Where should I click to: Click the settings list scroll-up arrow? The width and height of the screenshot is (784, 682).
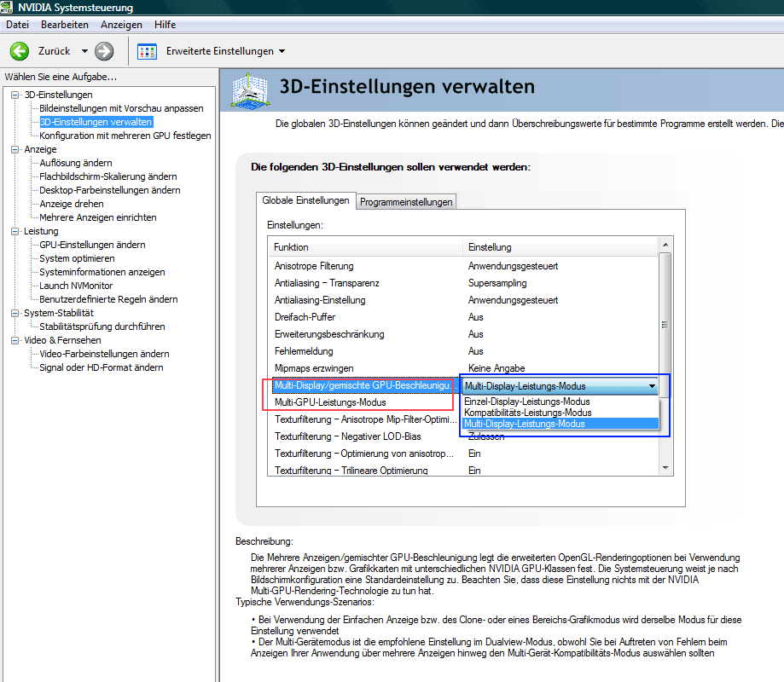click(665, 245)
